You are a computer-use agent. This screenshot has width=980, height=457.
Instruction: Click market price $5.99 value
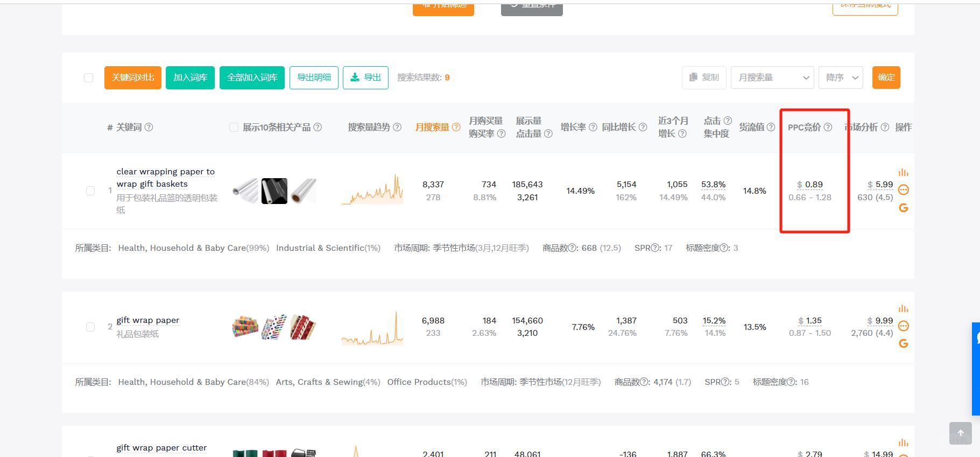pos(880,185)
